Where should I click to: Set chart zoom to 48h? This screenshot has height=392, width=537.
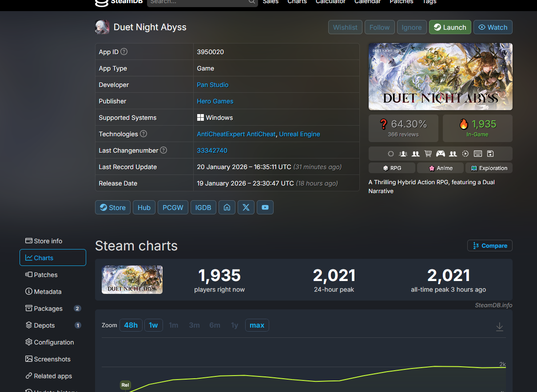[x=131, y=325]
